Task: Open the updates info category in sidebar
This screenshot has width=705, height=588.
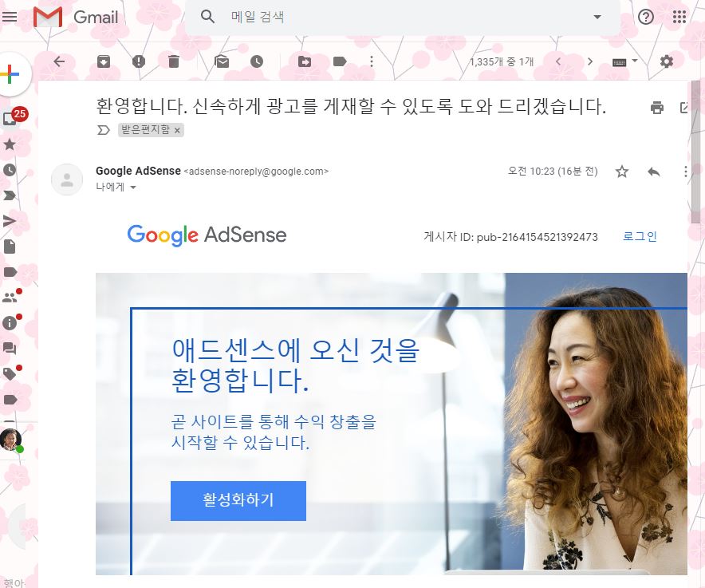Action: 11,322
